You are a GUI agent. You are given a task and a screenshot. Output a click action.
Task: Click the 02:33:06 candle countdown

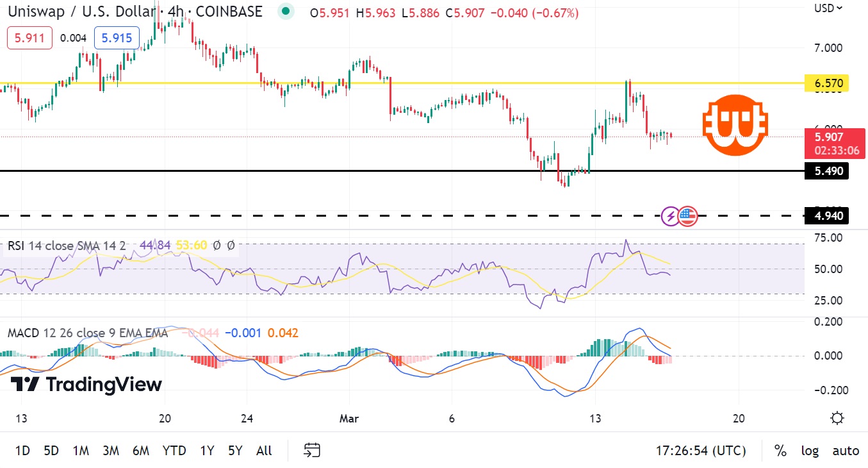point(837,151)
